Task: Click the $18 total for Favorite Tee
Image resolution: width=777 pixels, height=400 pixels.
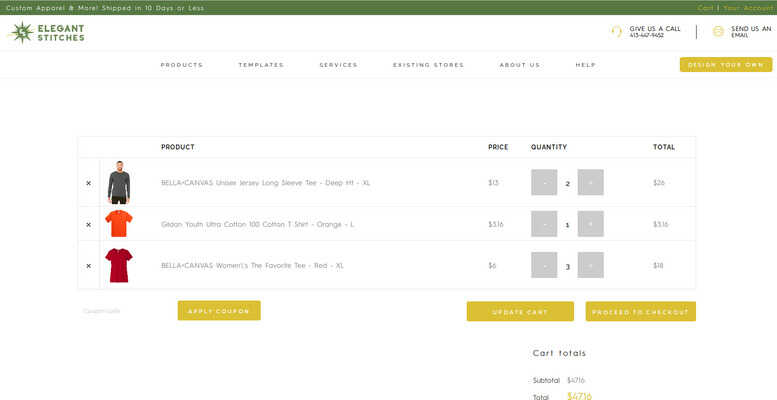Action: pos(658,266)
